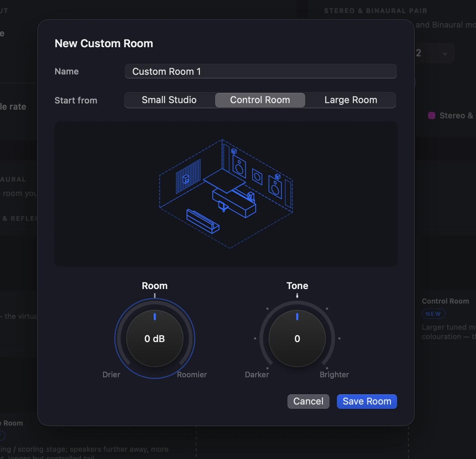Image resolution: width=476 pixels, height=459 pixels.
Task: Click the Brighter label by the Tone knob
Action: tap(334, 374)
